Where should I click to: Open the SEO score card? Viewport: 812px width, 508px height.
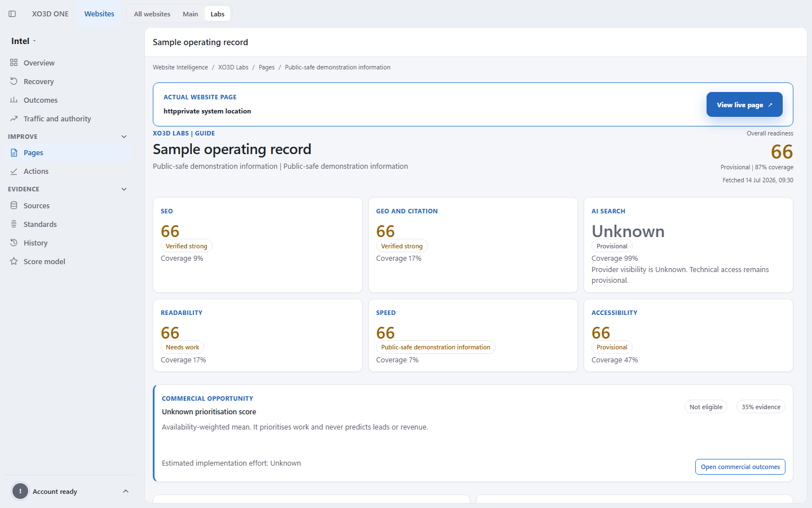(258, 245)
